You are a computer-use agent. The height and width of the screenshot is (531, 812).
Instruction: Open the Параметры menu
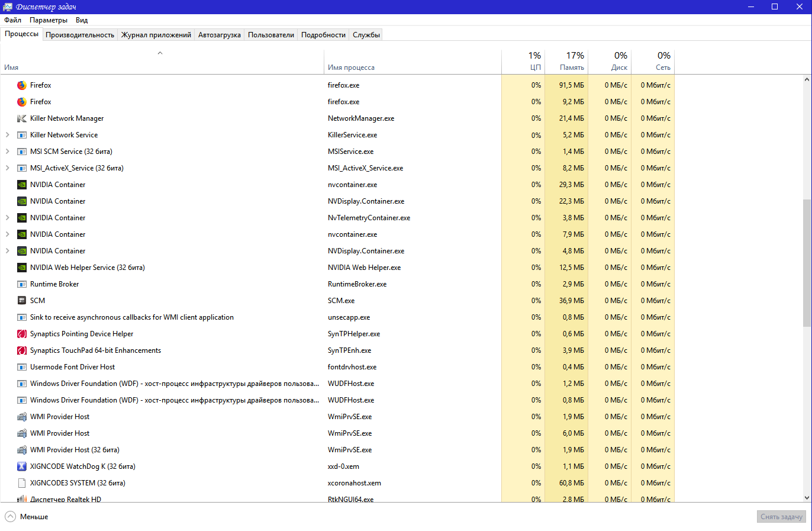(x=49, y=20)
